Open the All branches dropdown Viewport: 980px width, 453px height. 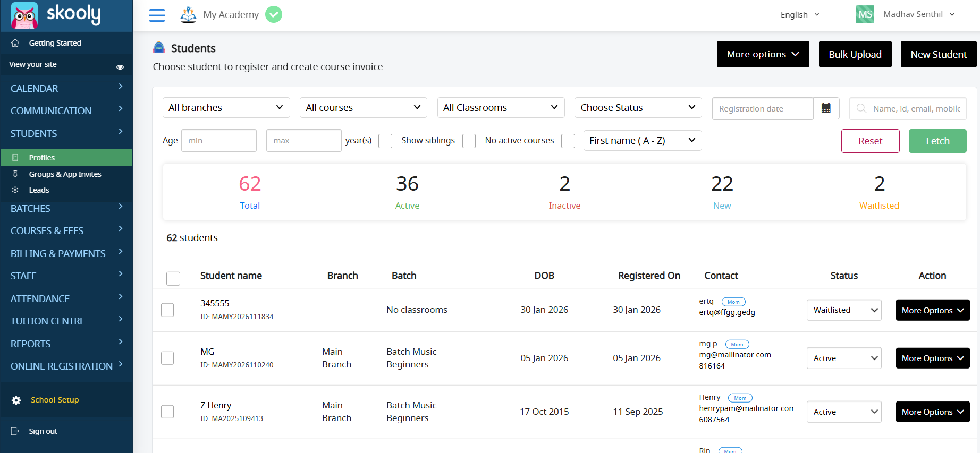[x=226, y=108]
